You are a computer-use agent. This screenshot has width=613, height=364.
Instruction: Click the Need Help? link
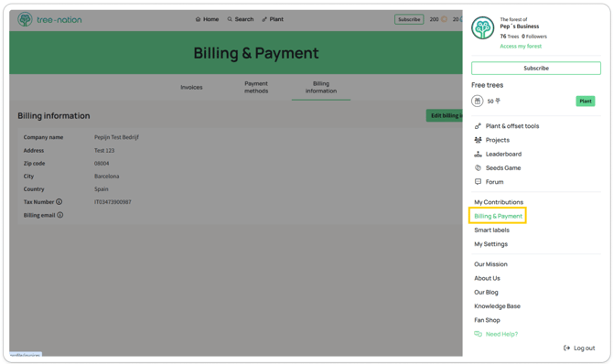click(x=501, y=334)
